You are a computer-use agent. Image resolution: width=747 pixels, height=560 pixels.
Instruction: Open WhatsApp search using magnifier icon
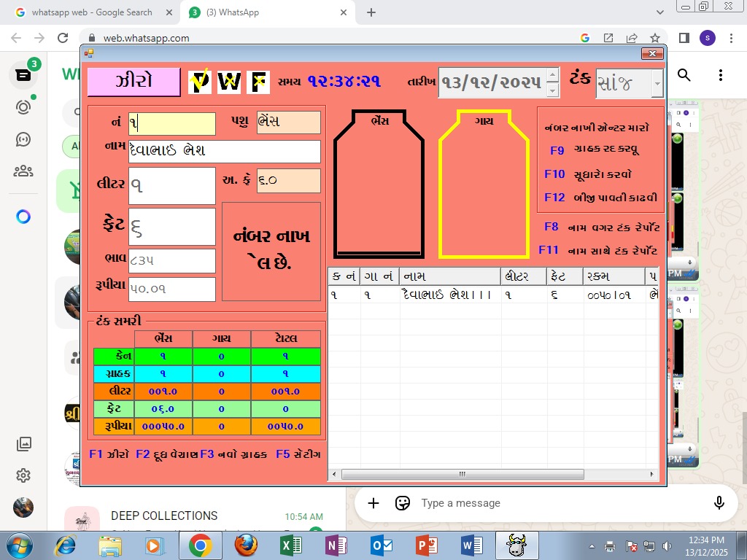click(684, 74)
